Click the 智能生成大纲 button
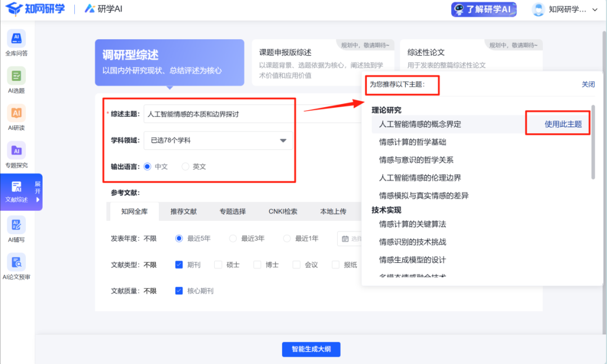 pyautogui.click(x=311, y=349)
